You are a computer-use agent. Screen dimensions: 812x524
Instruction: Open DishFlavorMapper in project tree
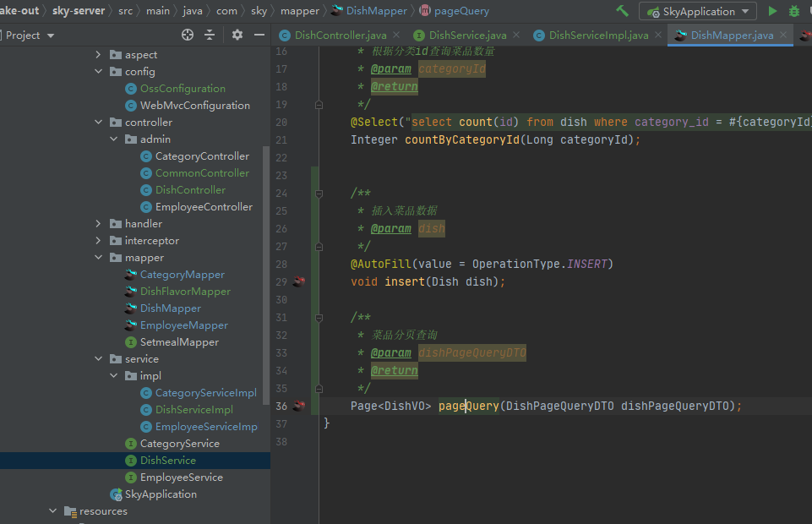(x=185, y=292)
